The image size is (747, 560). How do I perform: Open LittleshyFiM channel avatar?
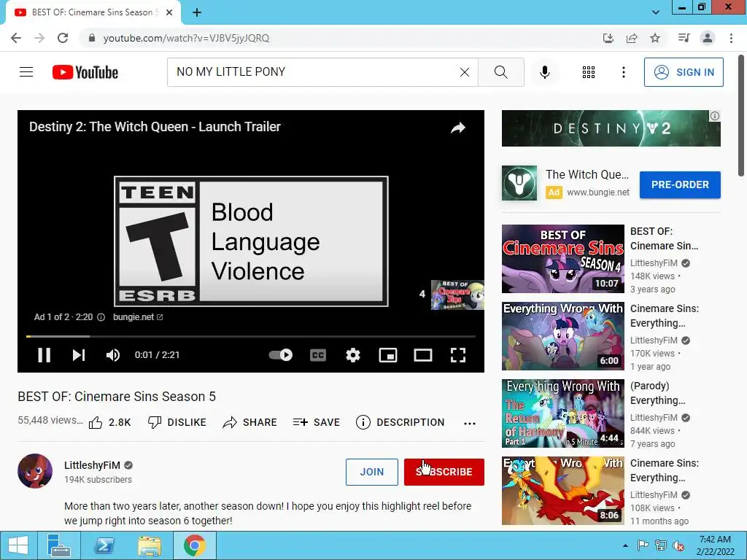pos(35,471)
